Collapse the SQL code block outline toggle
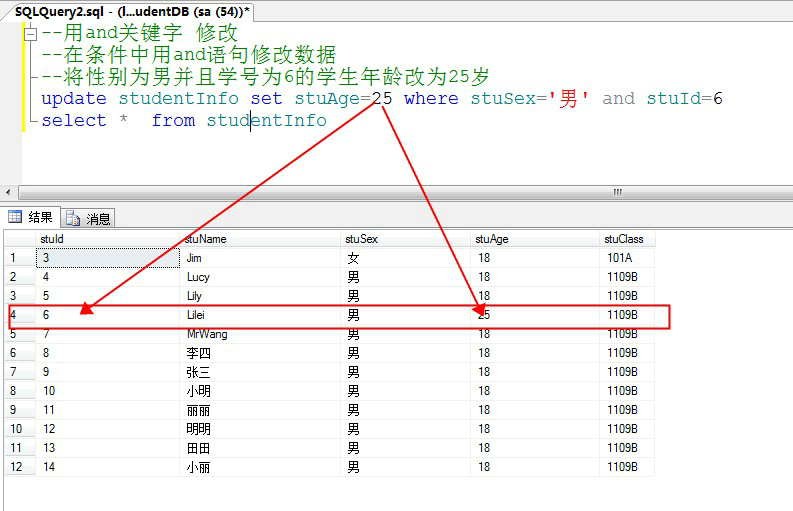793x511 pixels. coord(31,34)
